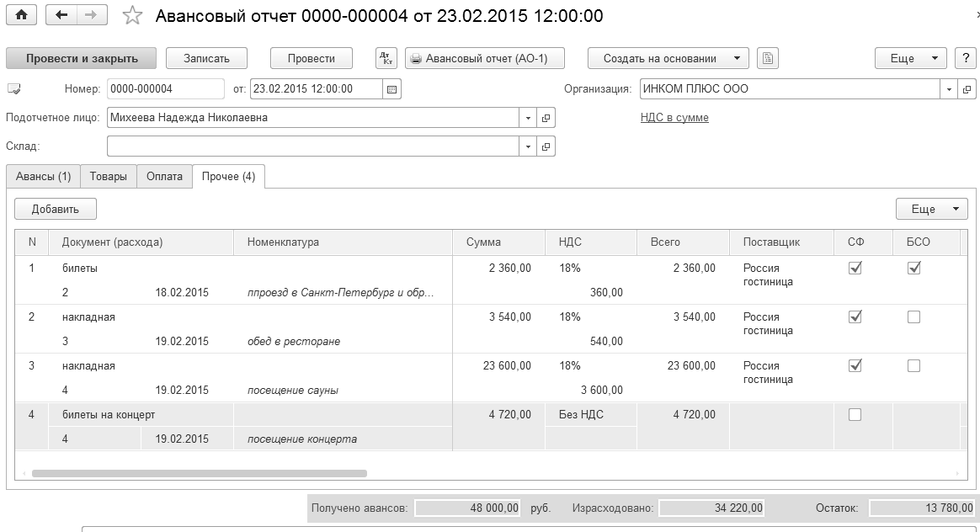Click the horizontal table scrollbar

200,473
